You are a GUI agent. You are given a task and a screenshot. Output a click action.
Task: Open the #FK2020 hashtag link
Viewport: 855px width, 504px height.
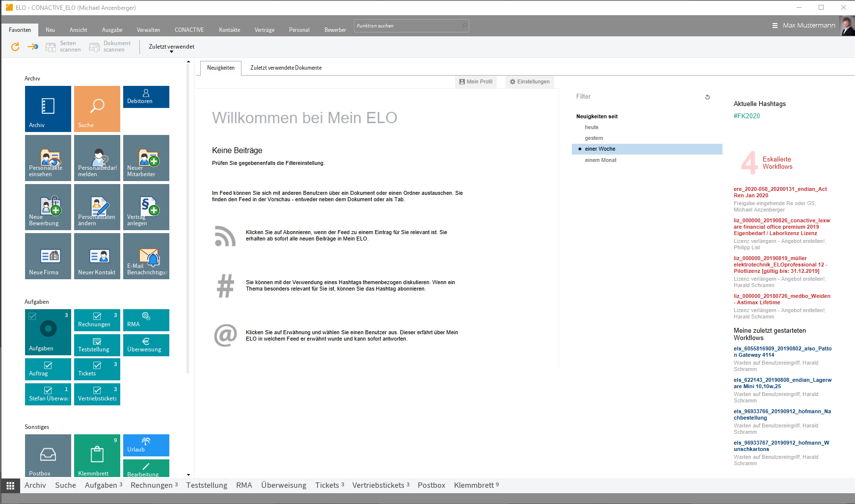[x=747, y=116]
